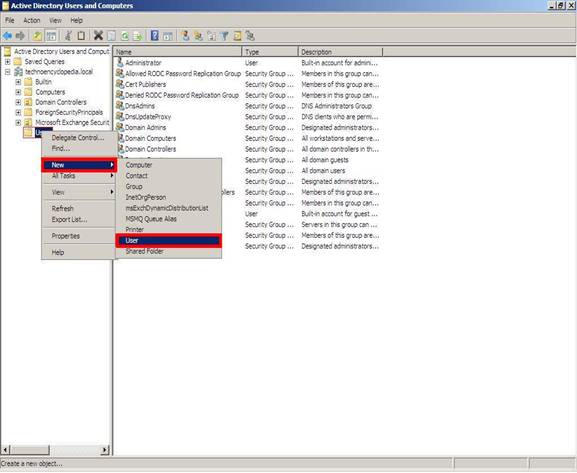Screen dimensions: 577x473
Task: Click the green Refresh toolbar icon
Action: click(125, 36)
